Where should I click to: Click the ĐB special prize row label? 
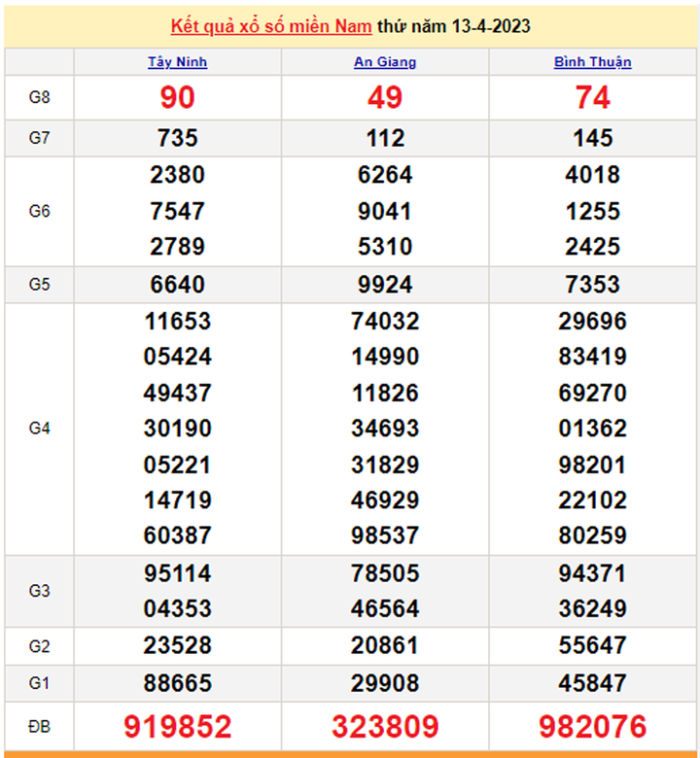39,726
